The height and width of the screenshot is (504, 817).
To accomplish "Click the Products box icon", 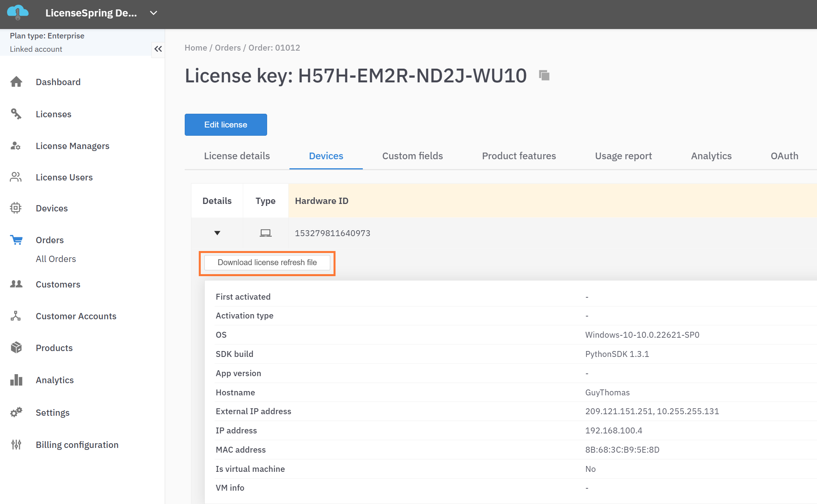I will (16, 348).
